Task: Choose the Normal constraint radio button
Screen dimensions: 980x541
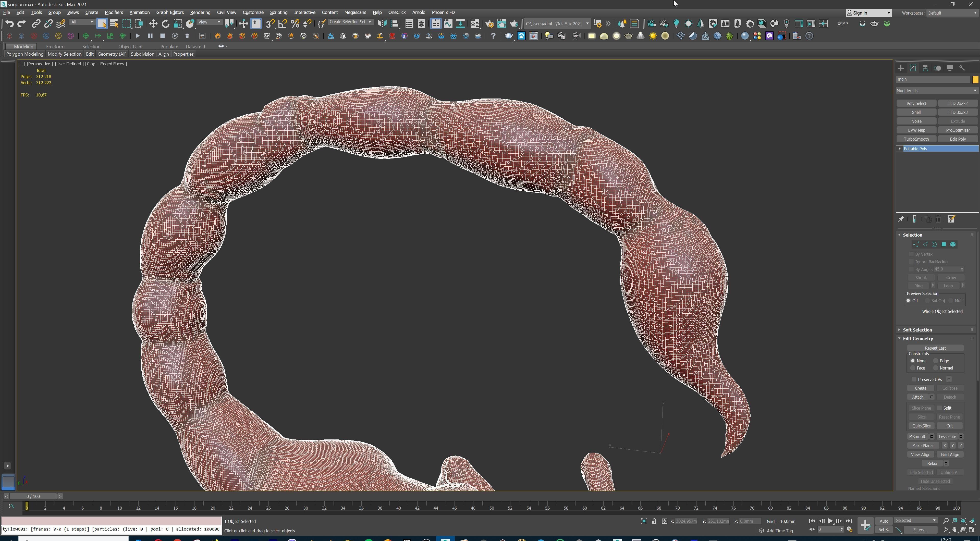Action: tap(936, 368)
